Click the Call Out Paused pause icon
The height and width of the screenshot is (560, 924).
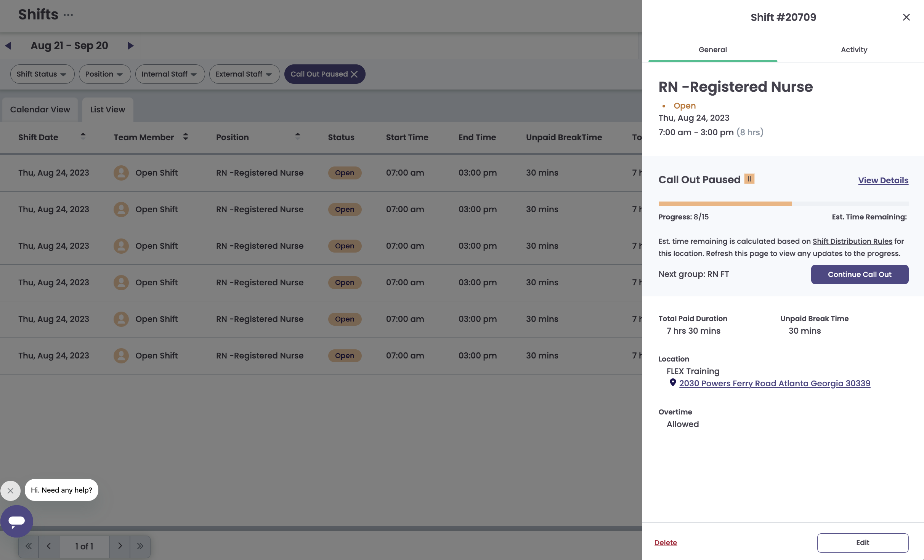[749, 179]
